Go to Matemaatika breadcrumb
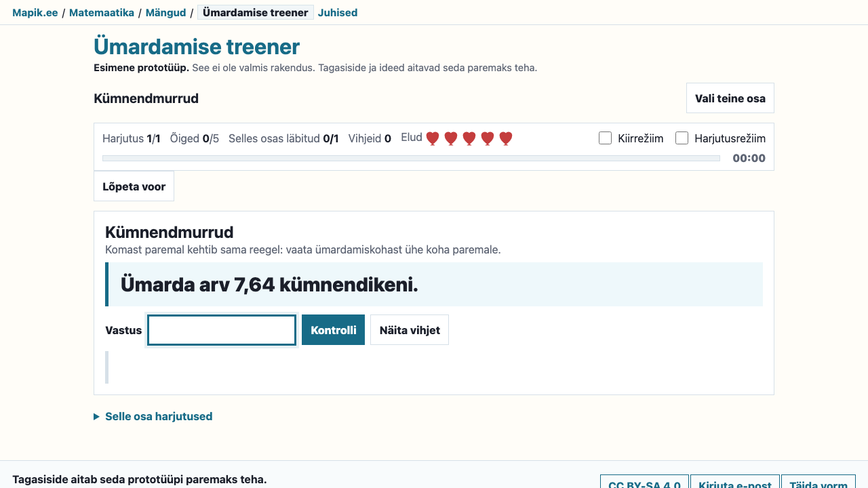This screenshot has height=488, width=868. pos(102,13)
